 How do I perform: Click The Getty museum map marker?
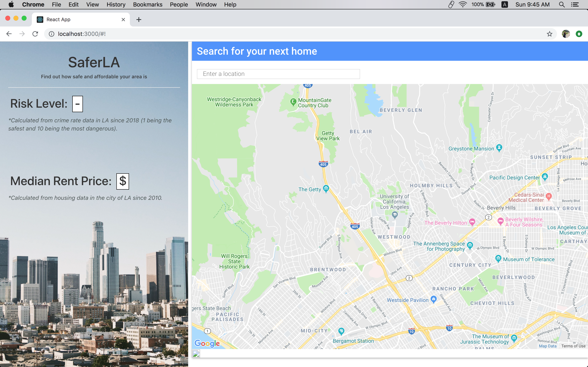pos(326,188)
